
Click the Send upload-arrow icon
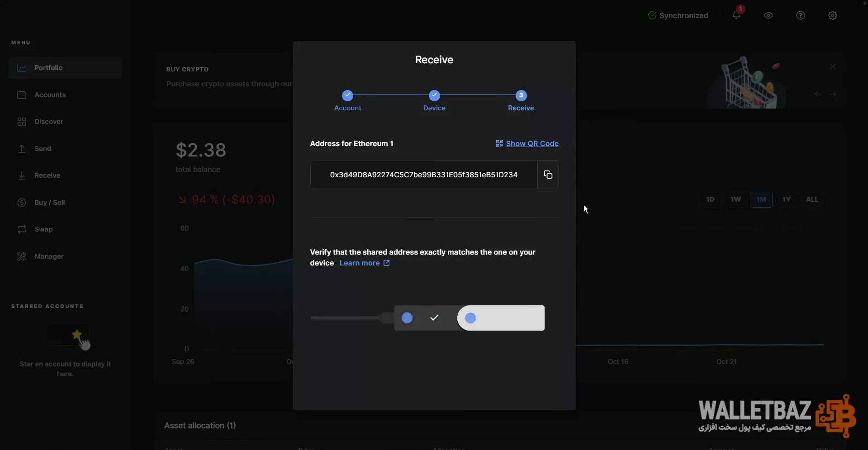pyautogui.click(x=22, y=149)
